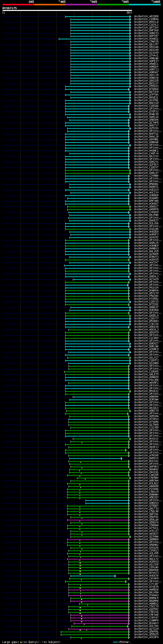Open hit UniRef100_A5AEC1
The width and height of the screenshot is (163, 644).
coord(146,64)
